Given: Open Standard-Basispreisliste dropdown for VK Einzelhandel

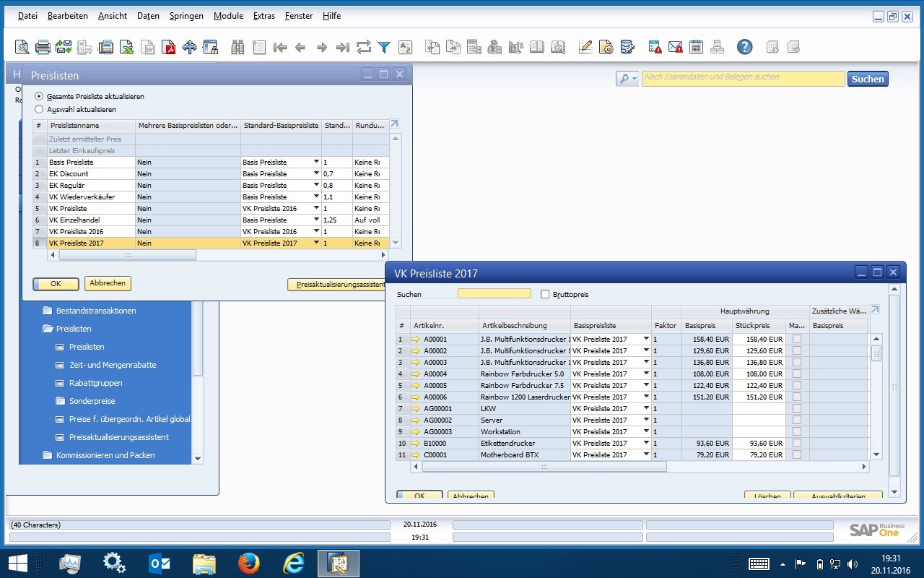Looking at the screenshot, I should [316, 220].
